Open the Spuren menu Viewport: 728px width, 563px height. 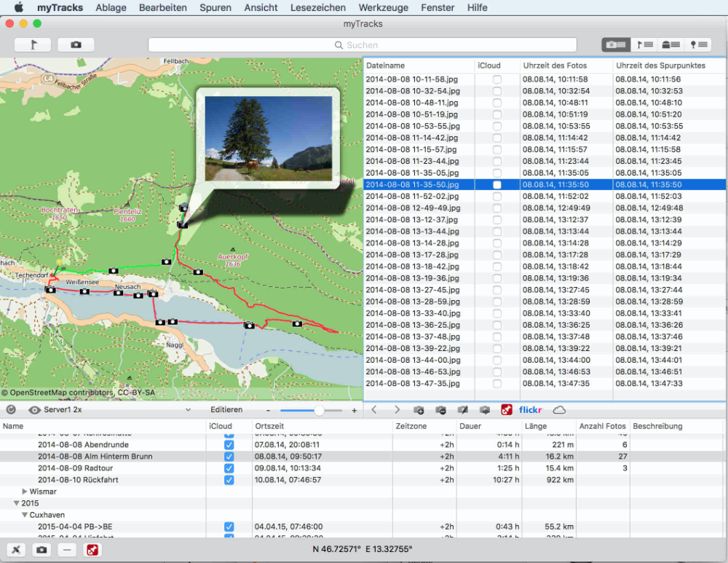215,8
